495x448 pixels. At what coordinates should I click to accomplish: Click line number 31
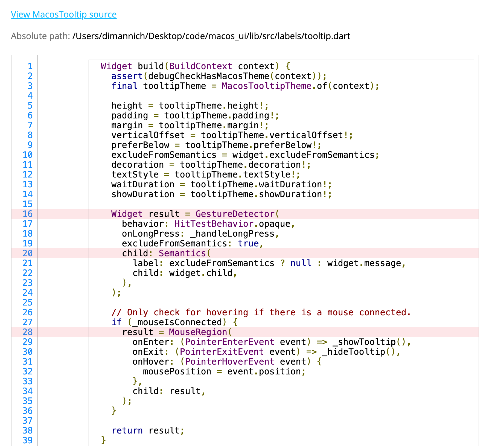28,362
